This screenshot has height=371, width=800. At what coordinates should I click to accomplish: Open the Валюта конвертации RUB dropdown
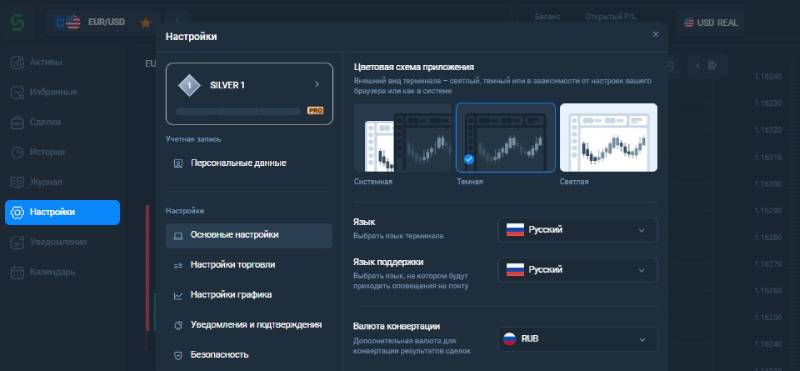coord(578,339)
